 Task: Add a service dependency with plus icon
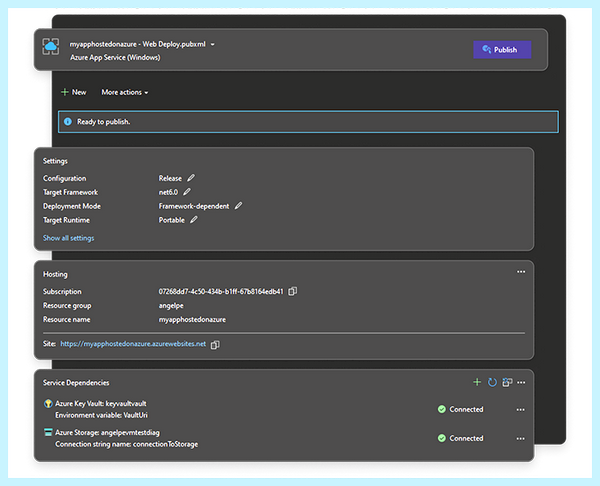(477, 382)
